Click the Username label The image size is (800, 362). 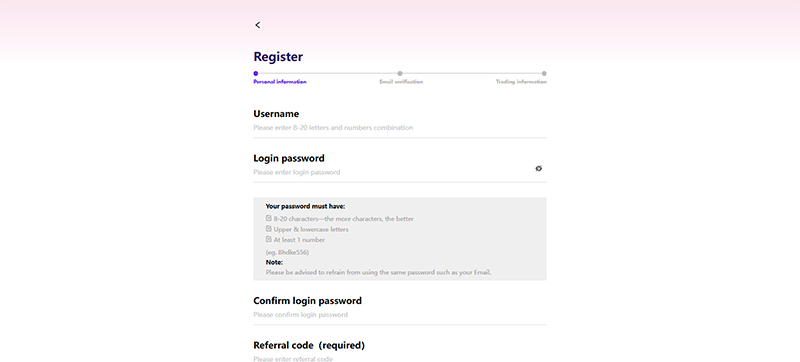(276, 114)
